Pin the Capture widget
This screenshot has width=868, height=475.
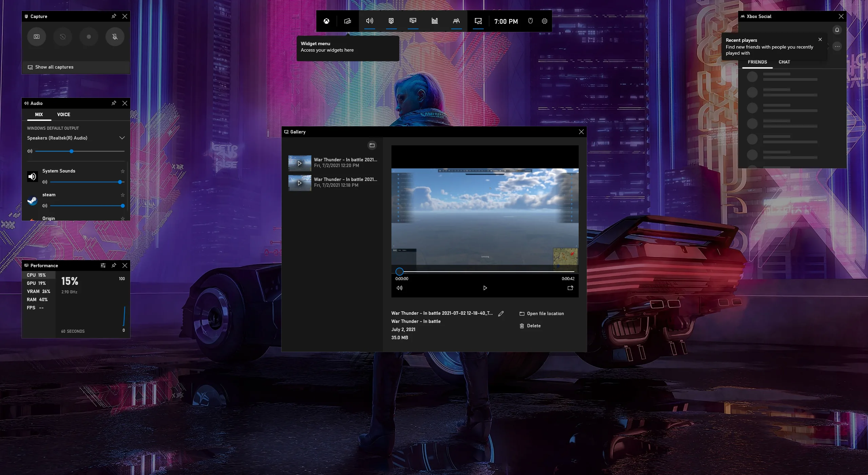(114, 16)
